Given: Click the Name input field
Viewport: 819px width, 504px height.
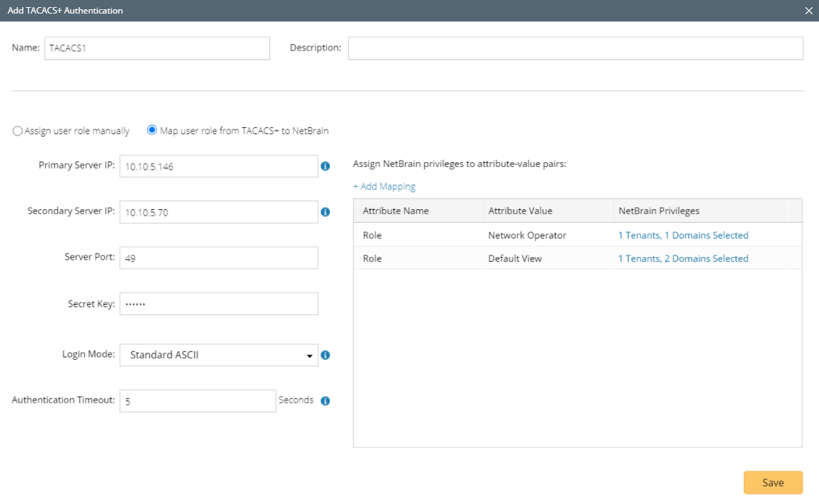Looking at the screenshot, I should (x=157, y=48).
